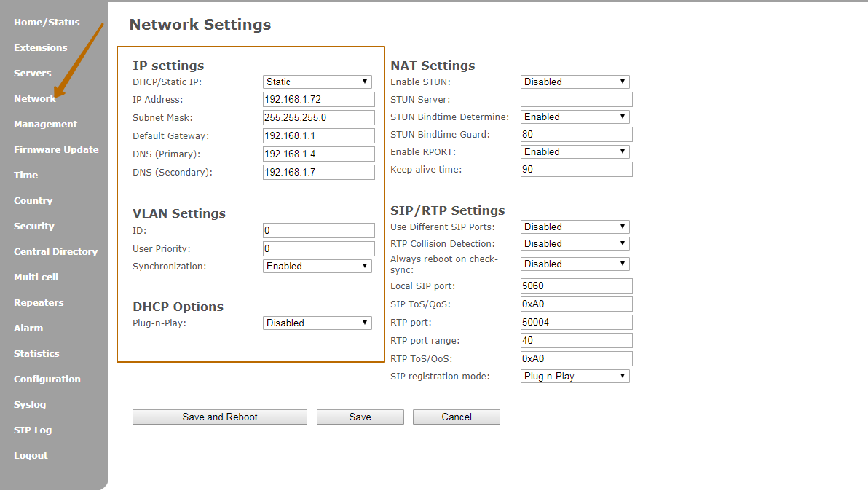Open Firmware Update page
Screen dimensions: 868x504
click(56, 149)
